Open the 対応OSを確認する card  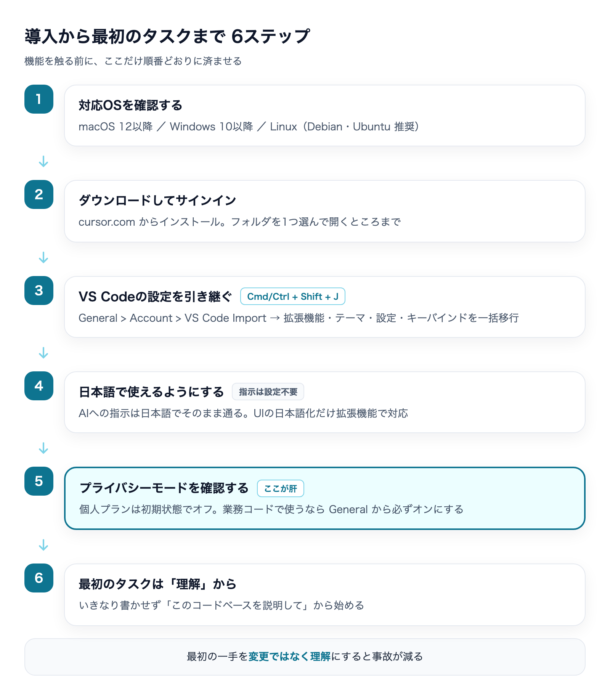coord(325,115)
